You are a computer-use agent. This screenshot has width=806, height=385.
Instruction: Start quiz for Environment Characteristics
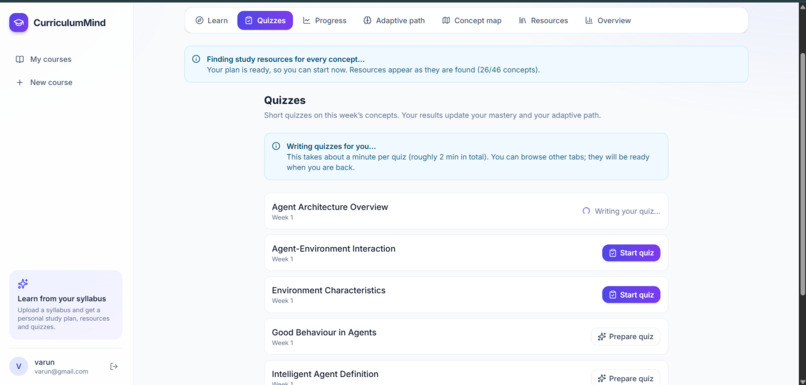[x=631, y=295]
